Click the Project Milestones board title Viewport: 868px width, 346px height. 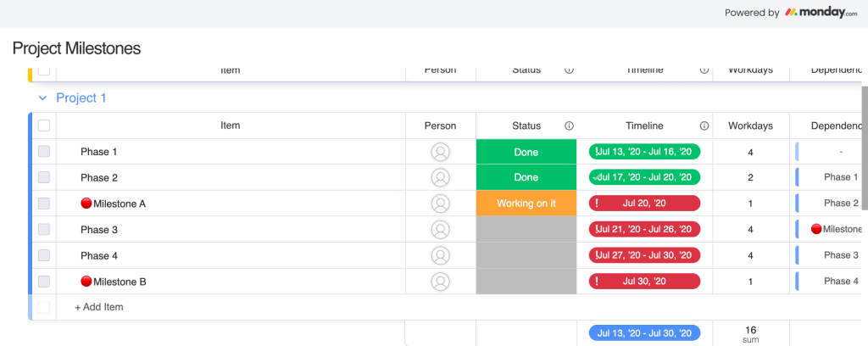76,48
